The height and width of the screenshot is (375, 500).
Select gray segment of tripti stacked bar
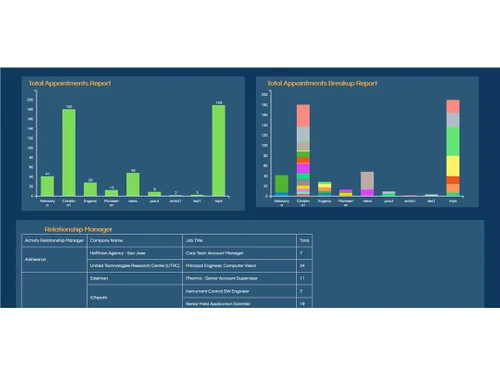(x=453, y=121)
